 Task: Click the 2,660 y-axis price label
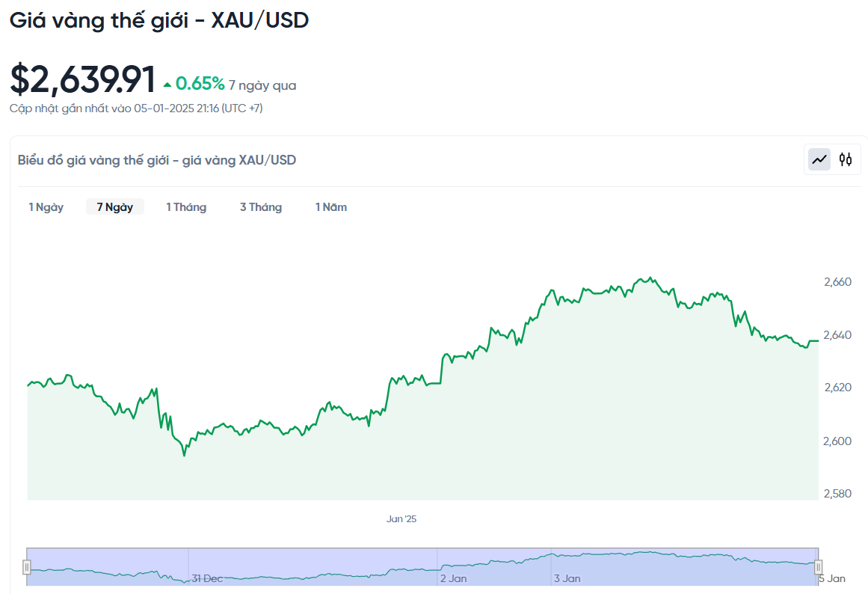(x=837, y=282)
